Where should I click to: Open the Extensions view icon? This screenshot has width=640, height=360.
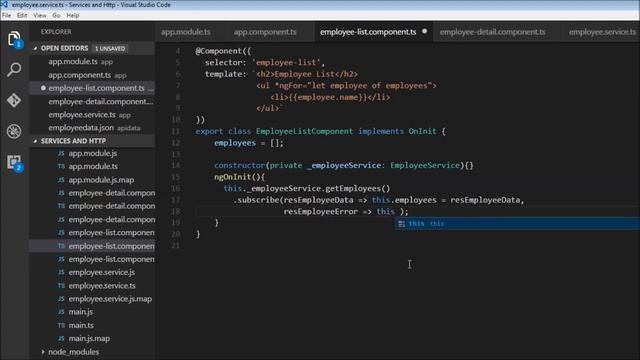(14, 162)
